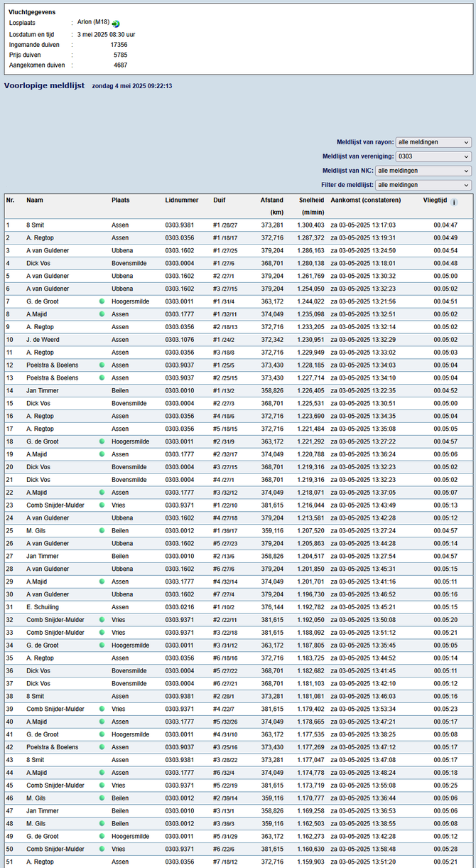Click the 'Aankomst (constateren)' column header
Screen dimensions: 476x868
click(x=366, y=200)
